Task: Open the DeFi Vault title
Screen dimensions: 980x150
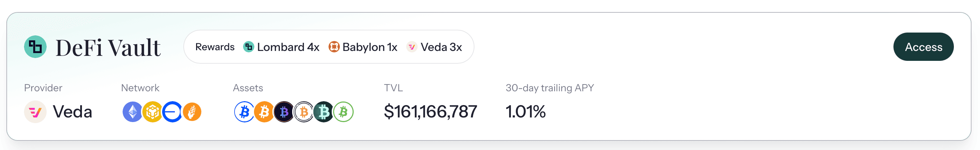Action: coord(108,48)
